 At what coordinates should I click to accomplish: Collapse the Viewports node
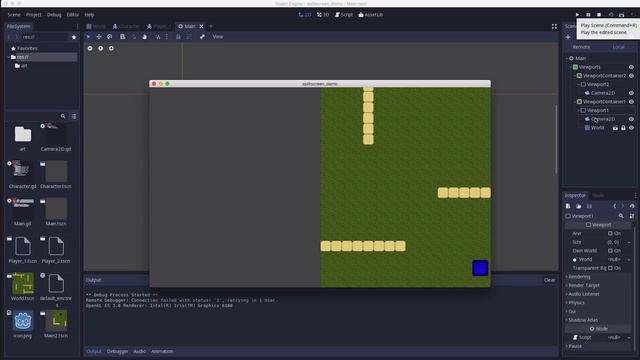tap(571, 67)
